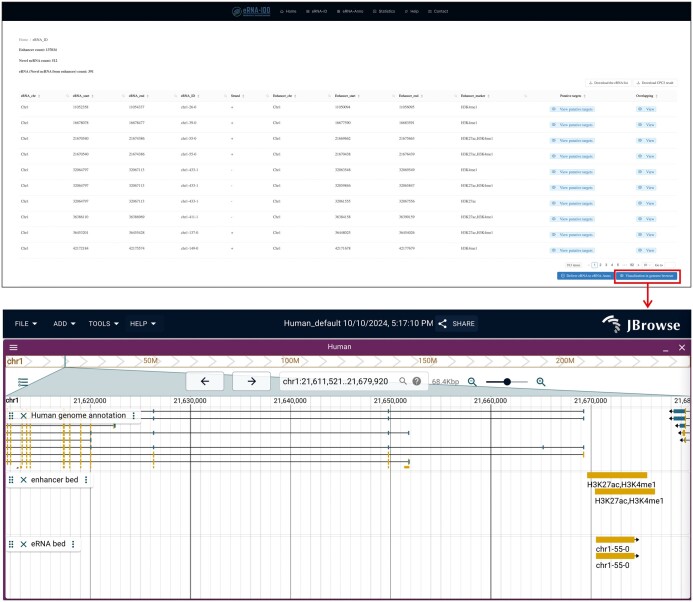Open the eRNA-ID nav item
Screen dimensions: 693x602
[x=316, y=11]
